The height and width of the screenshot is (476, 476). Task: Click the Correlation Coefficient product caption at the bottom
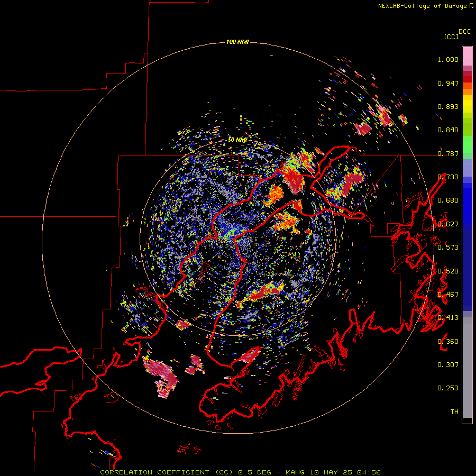pyautogui.click(x=240, y=472)
